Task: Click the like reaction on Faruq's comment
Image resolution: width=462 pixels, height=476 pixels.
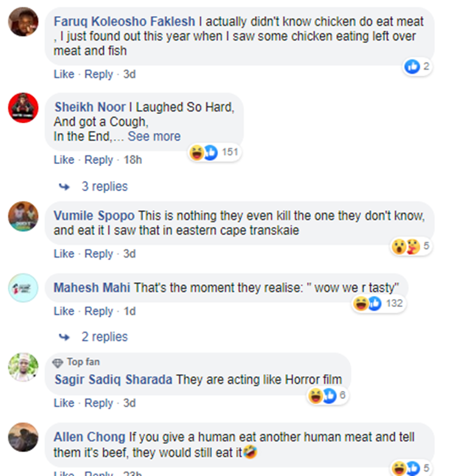Action: 412,67
